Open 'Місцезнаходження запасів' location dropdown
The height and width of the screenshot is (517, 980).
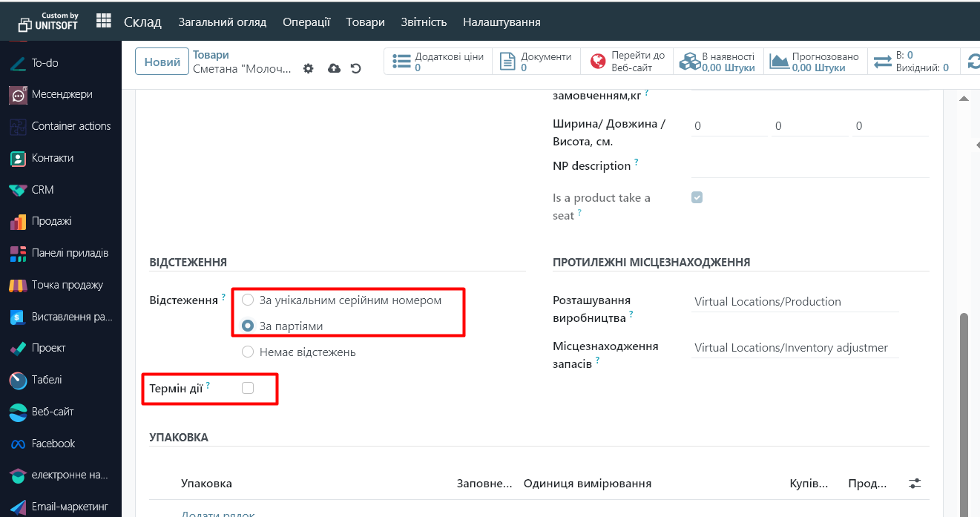(x=794, y=348)
